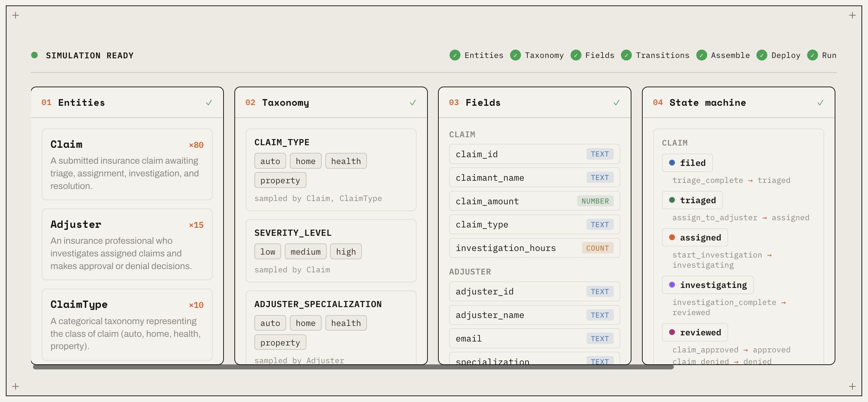Viewport: 868px width, 402px height.
Task: Click the checkmark in the Taxonomy panel header
Action: pyautogui.click(x=413, y=103)
